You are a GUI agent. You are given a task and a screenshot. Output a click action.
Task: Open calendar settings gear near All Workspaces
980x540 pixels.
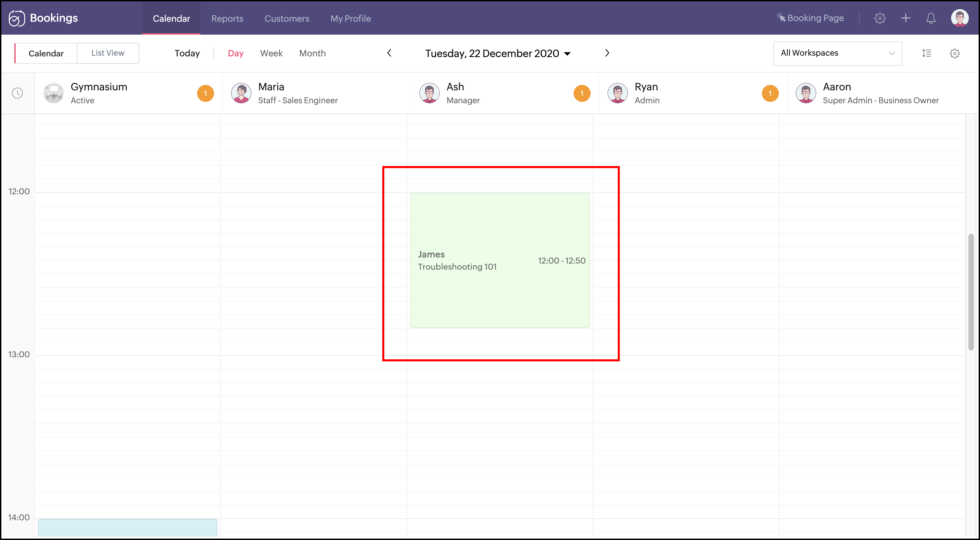tap(955, 53)
